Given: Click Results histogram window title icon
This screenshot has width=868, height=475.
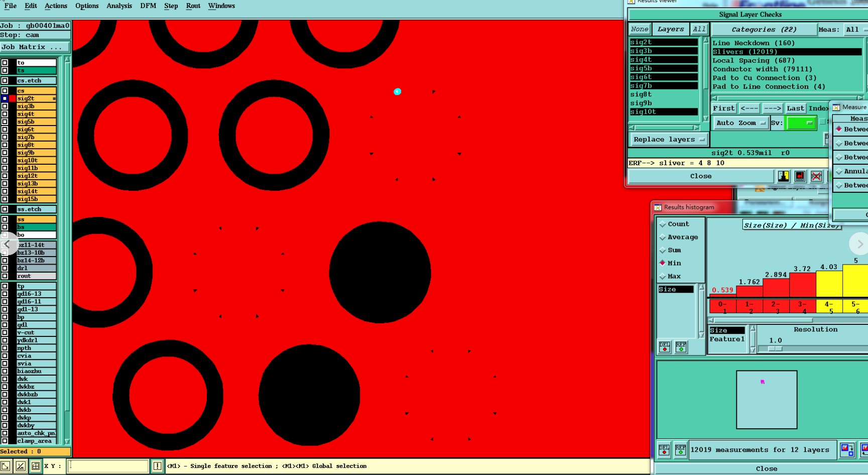Looking at the screenshot, I should [x=658, y=207].
